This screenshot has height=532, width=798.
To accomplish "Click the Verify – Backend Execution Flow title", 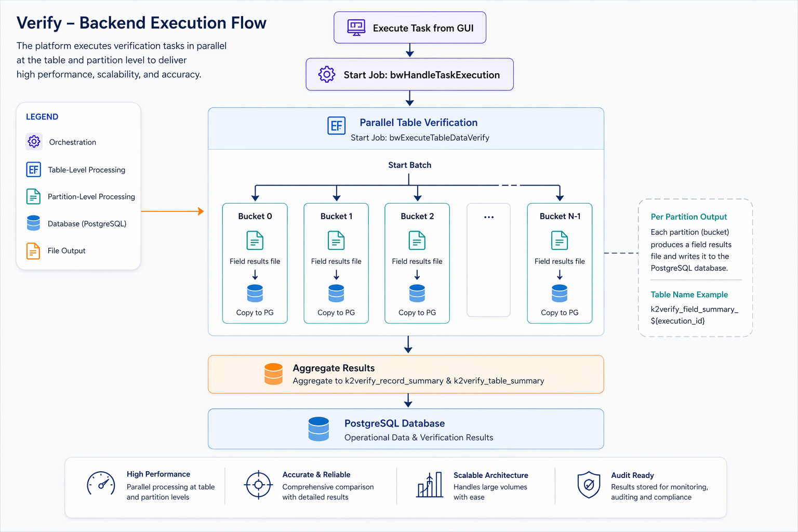I will 141,23.
